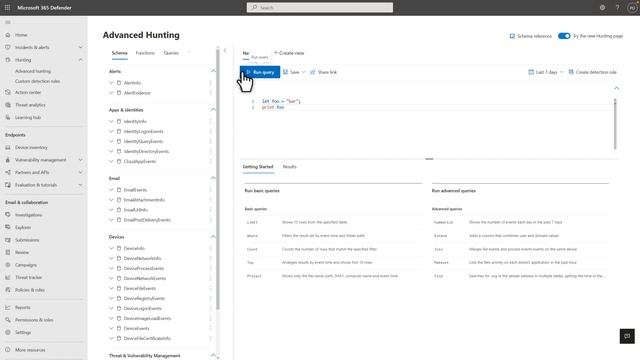The width and height of the screenshot is (640, 360).
Task: Collapse the schema side pane arrow
Action: click(x=225, y=50)
